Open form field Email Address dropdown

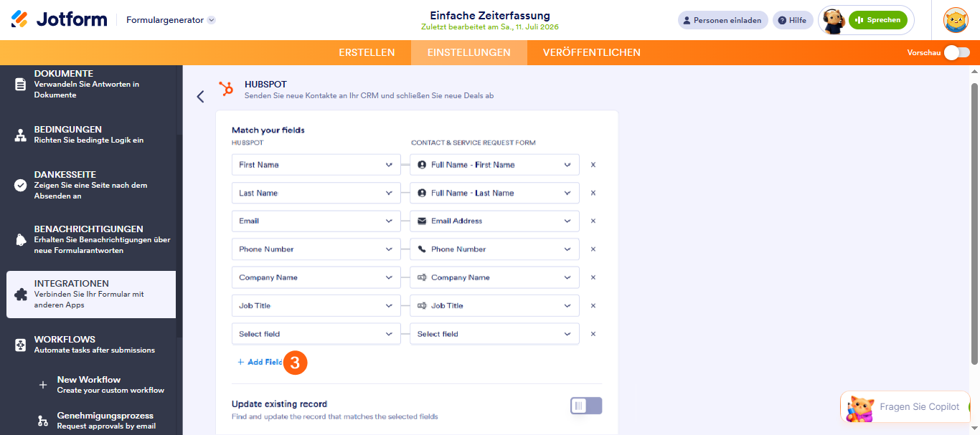pyautogui.click(x=494, y=221)
